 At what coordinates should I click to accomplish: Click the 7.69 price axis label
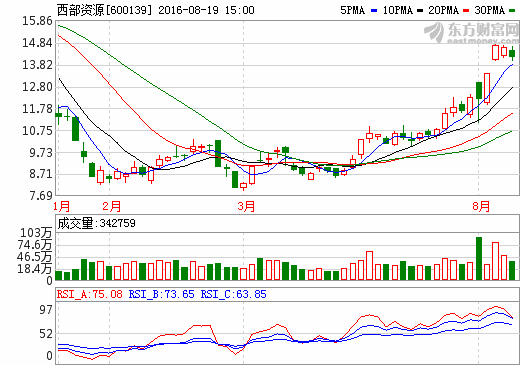[41, 196]
